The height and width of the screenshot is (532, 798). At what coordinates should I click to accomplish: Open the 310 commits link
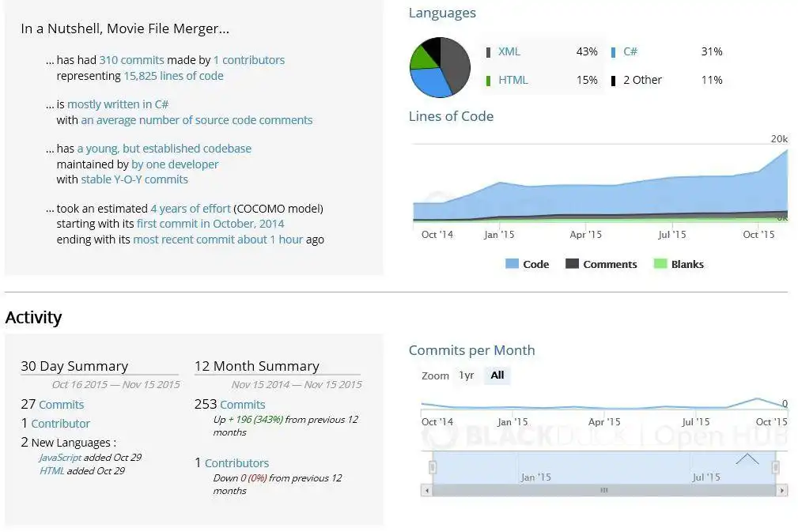click(x=131, y=60)
